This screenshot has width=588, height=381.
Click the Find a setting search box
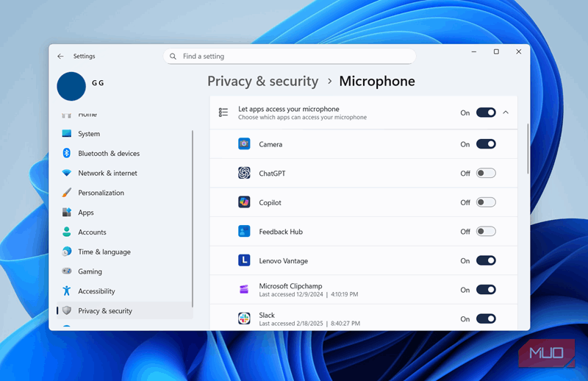click(x=294, y=57)
